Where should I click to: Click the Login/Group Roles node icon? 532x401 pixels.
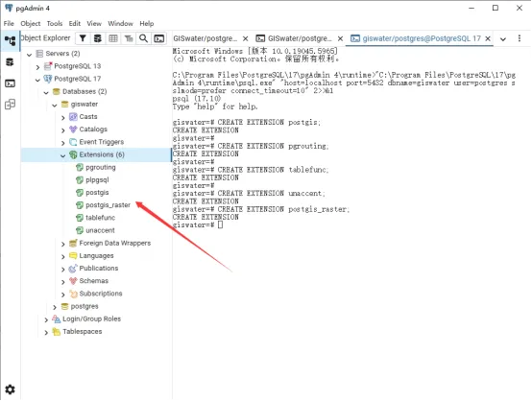click(56, 318)
